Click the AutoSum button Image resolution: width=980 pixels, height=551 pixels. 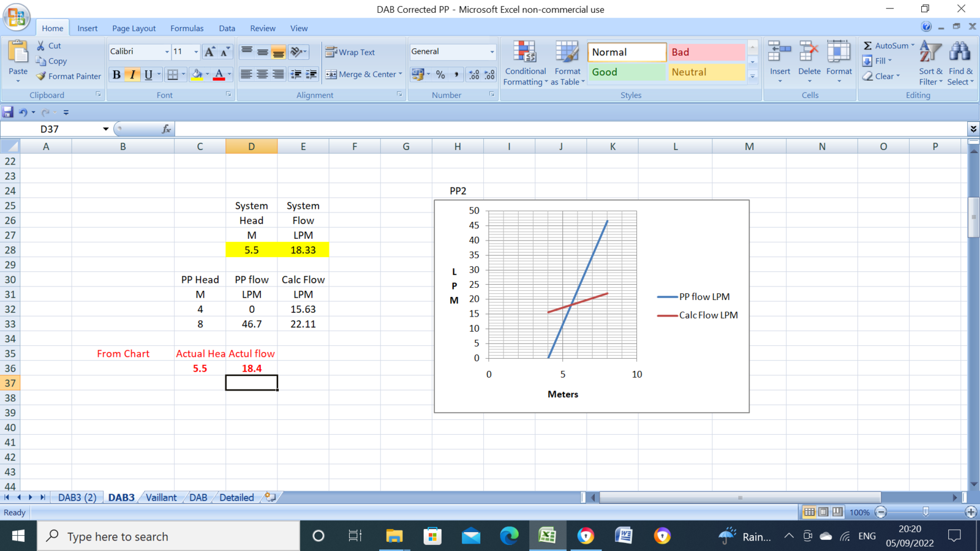pyautogui.click(x=887, y=45)
